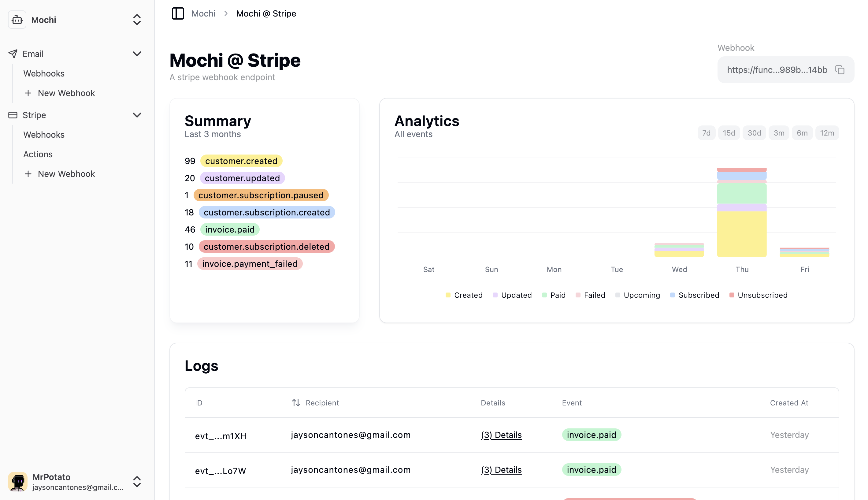Toggle the Created series in the chart legend

click(468, 295)
